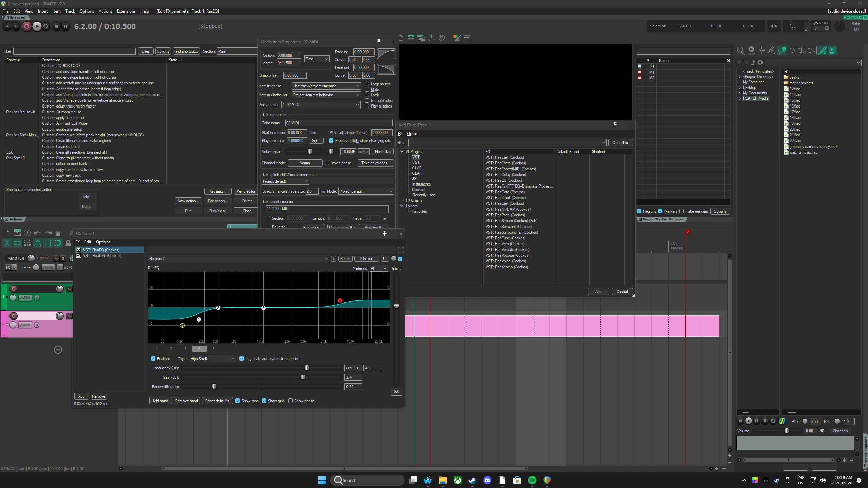Toggle snapping magnet icon
The image size is (868, 488).
tap(58, 243)
